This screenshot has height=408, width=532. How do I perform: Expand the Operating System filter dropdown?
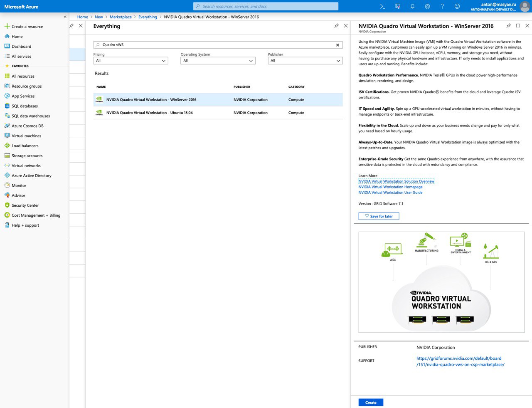coord(218,61)
